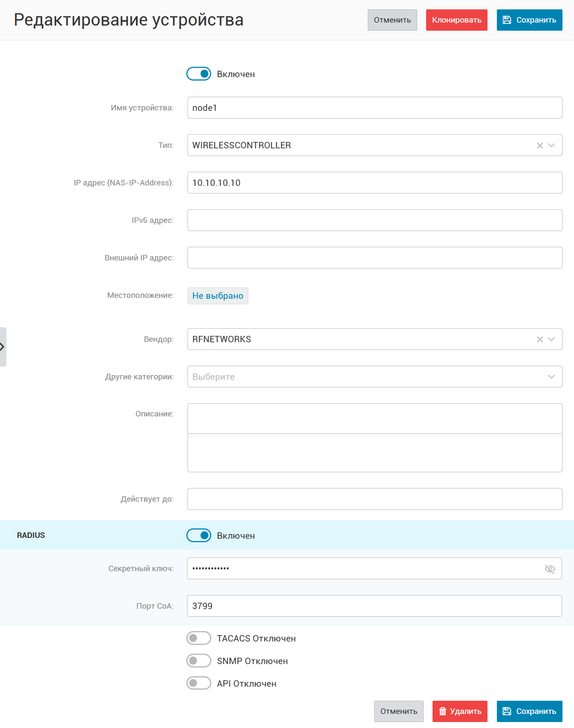The width and height of the screenshot is (574, 728).
Task: Clear the WIRELESSCONTROLLER type selection with the X icon
Action: 540,145
